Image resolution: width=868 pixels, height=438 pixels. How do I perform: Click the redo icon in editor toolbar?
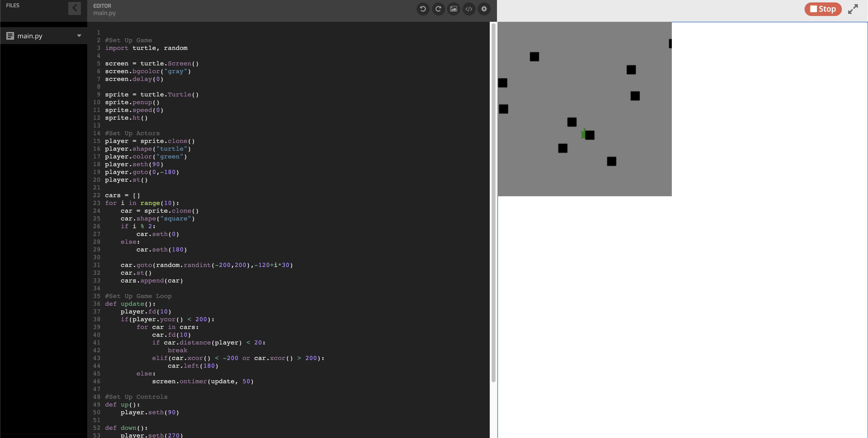coord(438,9)
